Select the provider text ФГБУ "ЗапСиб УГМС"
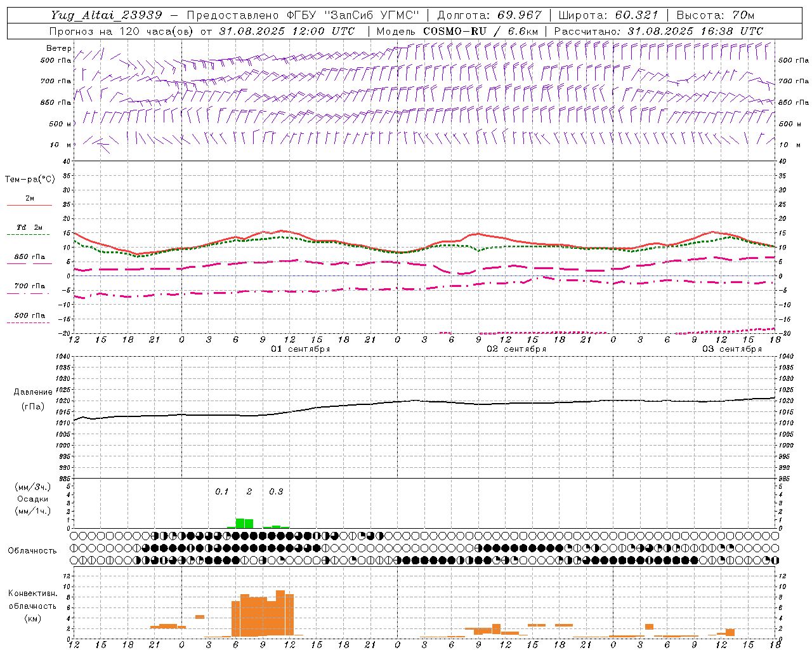 353,15
